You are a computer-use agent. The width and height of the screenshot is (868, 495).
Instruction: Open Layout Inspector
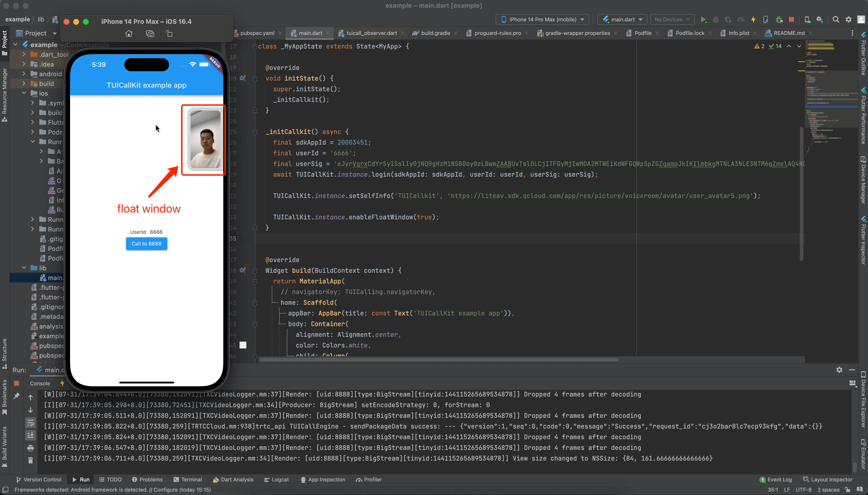827,480
